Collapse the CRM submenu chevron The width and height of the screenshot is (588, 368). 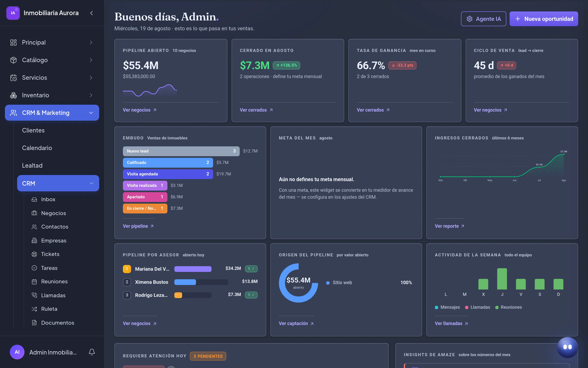click(91, 183)
